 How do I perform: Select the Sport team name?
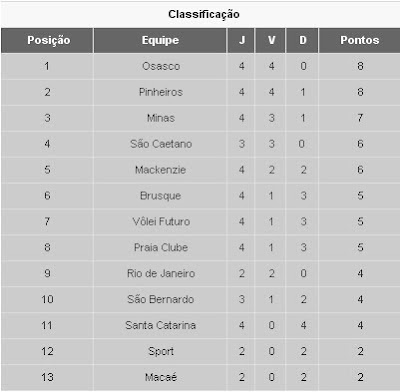coord(161,351)
